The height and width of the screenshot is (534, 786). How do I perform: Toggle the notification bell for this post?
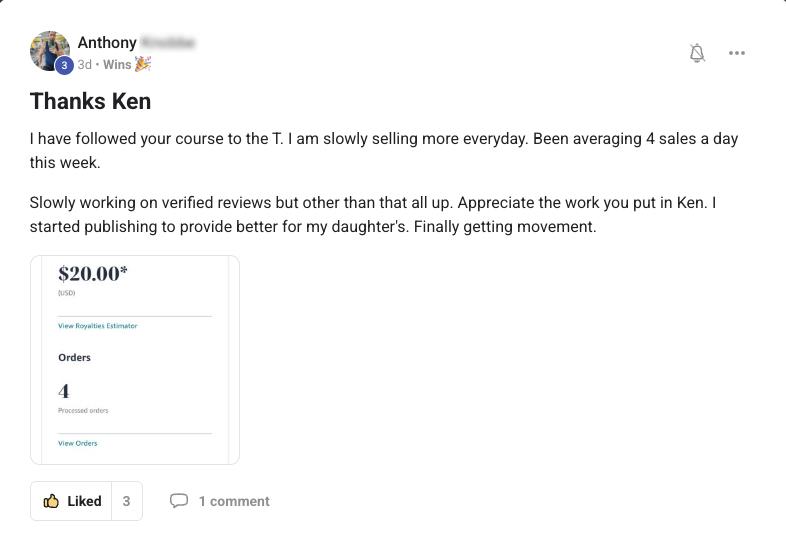[697, 53]
